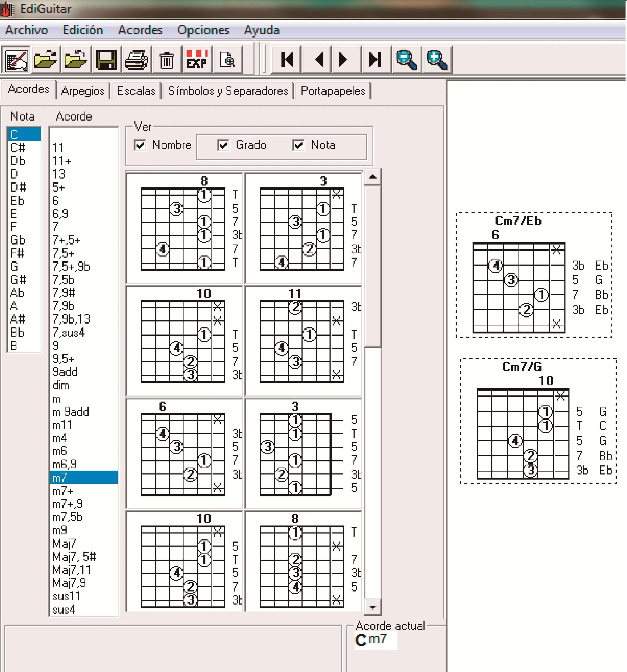Toggle the Grado checkbox
Screen dimensions: 627x672
(x=223, y=145)
